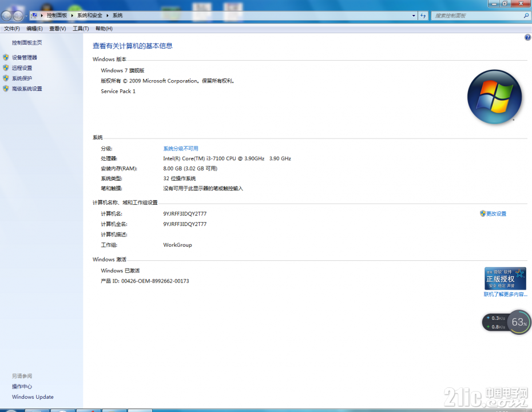
Task: Click into the 搜索控制面板 search field
Action: (478, 15)
